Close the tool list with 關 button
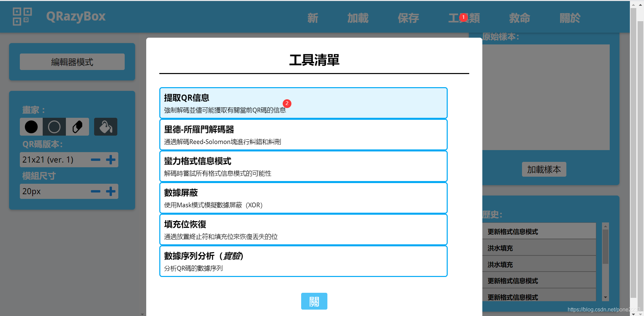 pyautogui.click(x=314, y=301)
